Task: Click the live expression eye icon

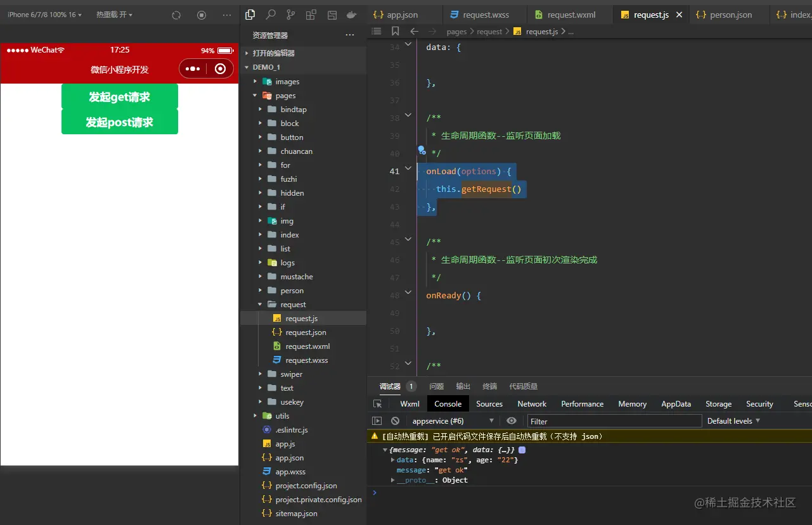Action: click(x=512, y=421)
